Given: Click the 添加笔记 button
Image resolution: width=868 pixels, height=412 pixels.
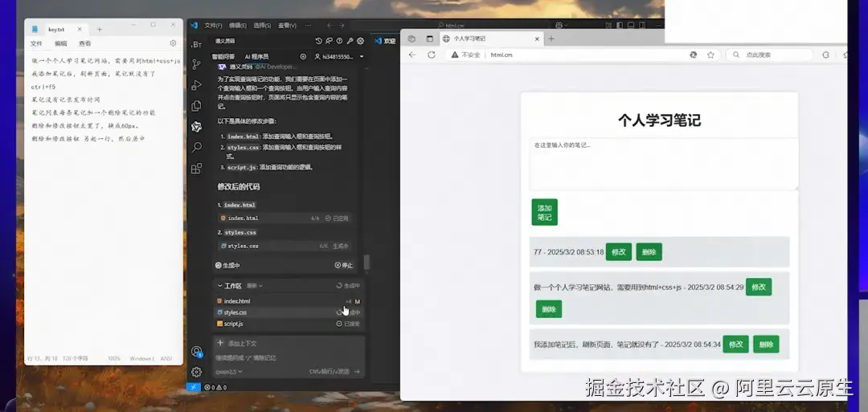Looking at the screenshot, I should [544, 212].
